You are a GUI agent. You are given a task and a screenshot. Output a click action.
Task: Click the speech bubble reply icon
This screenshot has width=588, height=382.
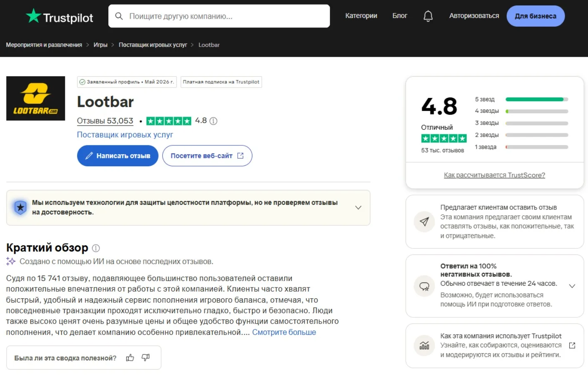(x=424, y=286)
